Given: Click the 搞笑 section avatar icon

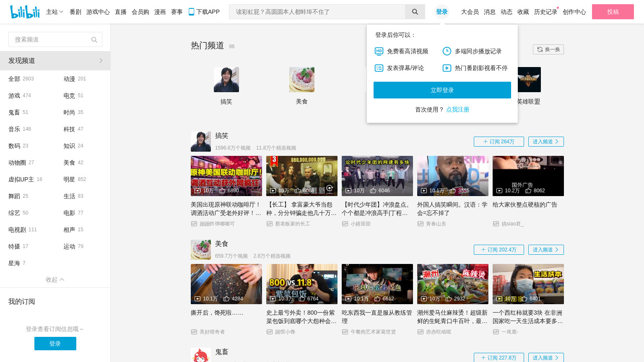Looking at the screenshot, I should point(201,142).
